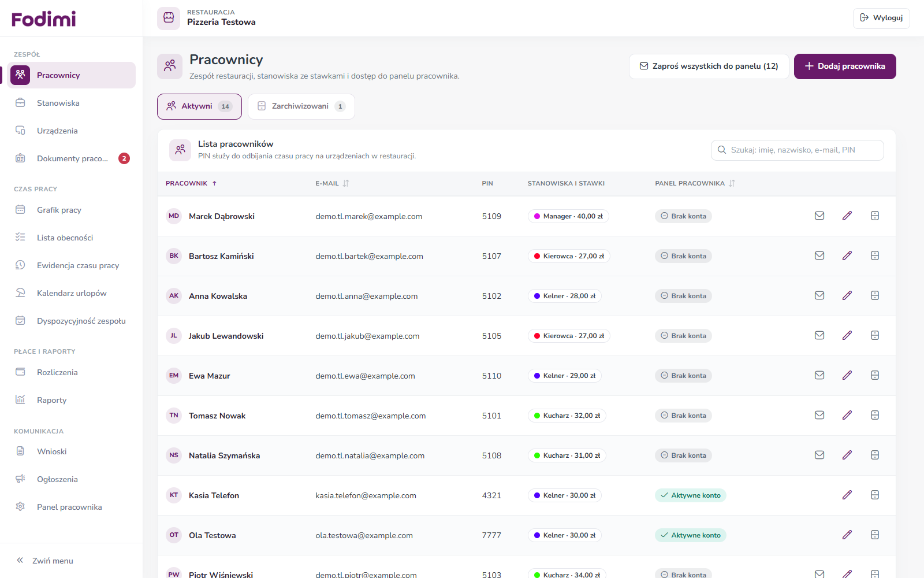Send panel invite envelope for Marek Dąbrowski
Screen dimensions: 924x578
pyautogui.click(x=819, y=216)
